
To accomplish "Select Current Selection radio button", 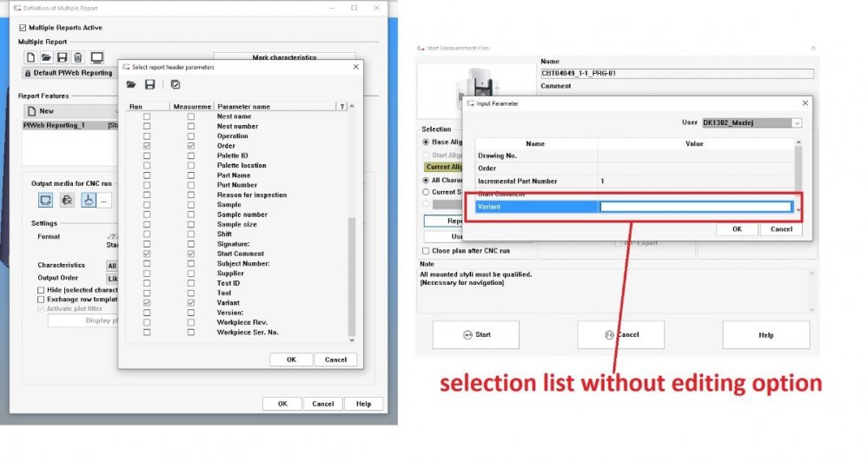I will pyautogui.click(x=426, y=192).
